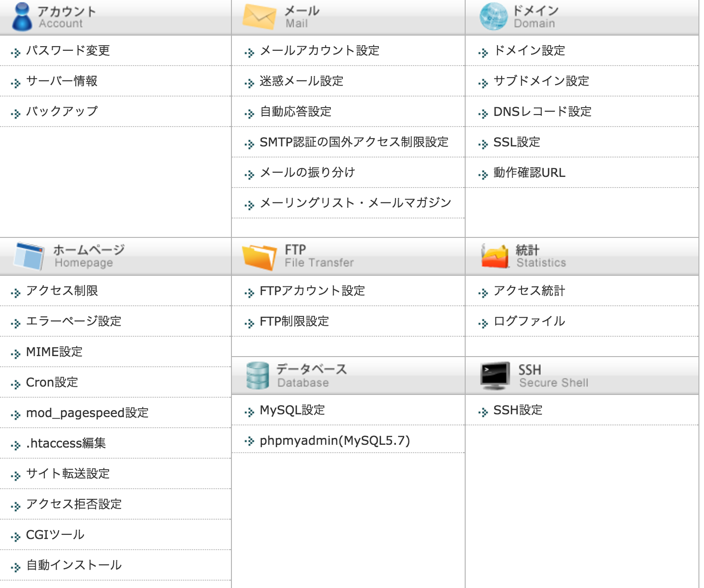The width and height of the screenshot is (704, 588).
Task: Click the SSH terminal monitor icon
Action: [x=495, y=376]
